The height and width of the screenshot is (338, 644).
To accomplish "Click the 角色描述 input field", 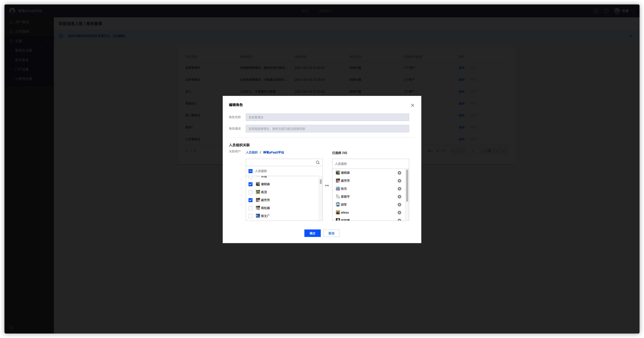I will (x=327, y=129).
